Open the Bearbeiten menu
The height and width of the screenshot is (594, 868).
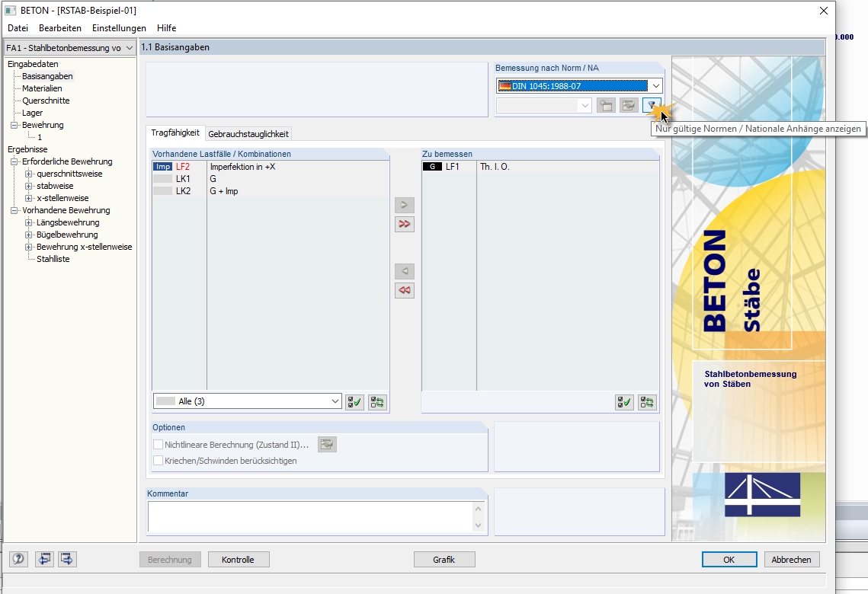(59, 28)
